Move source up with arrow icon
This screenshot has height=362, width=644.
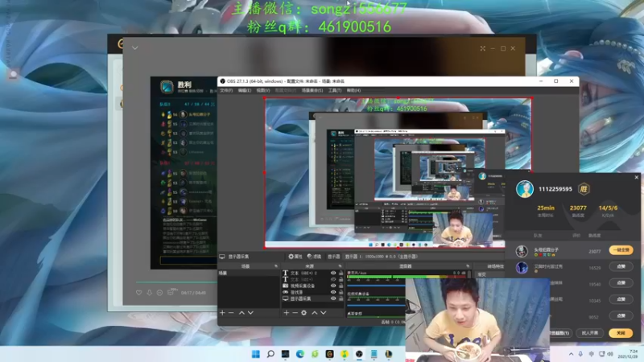tap(315, 313)
